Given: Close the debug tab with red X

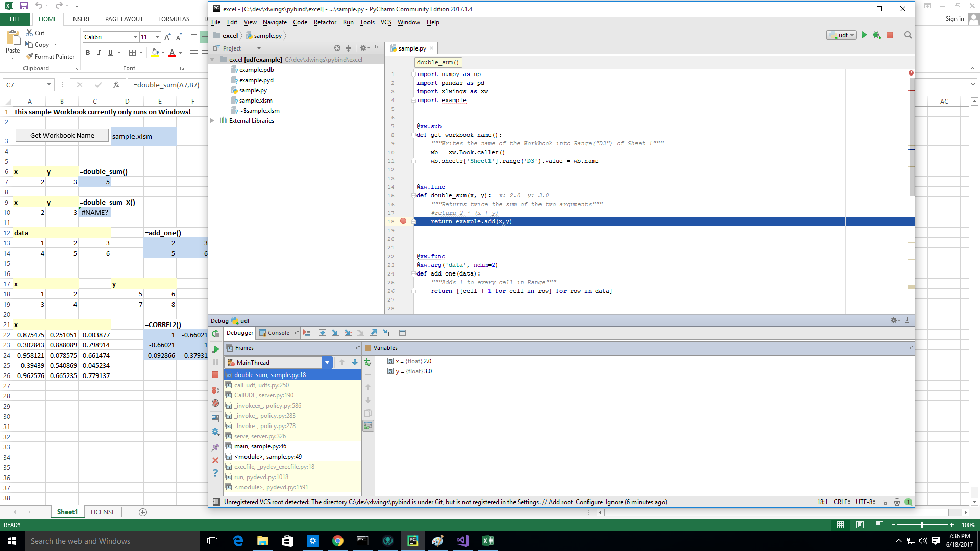Looking at the screenshot, I should pyautogui.click(x=215, y=460).
